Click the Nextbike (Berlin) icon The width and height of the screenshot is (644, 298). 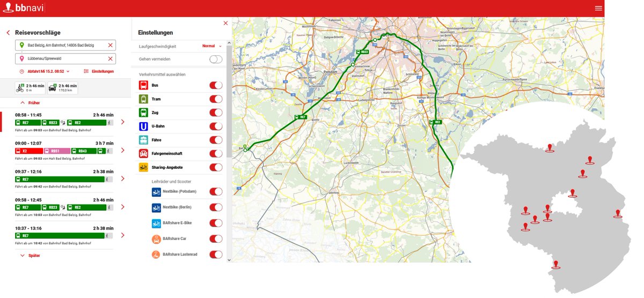pos(156,207)
